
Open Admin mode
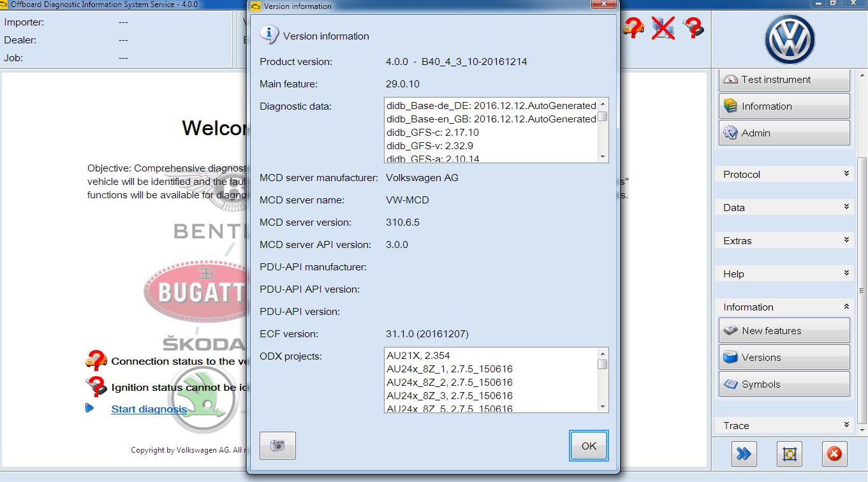[x=784, y=133]
